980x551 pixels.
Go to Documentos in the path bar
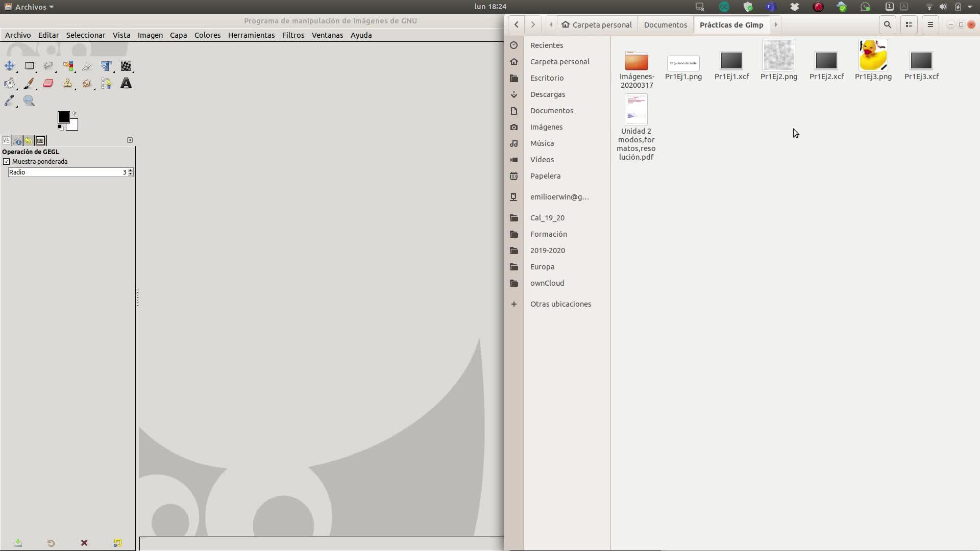point(665,24)
